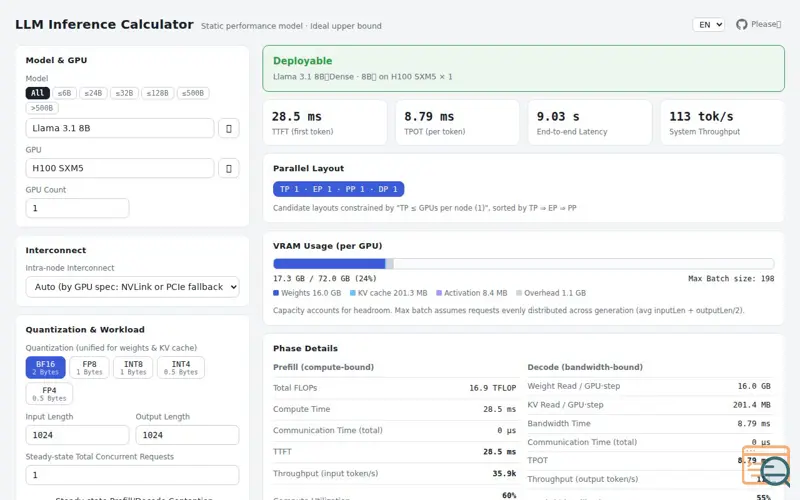Click the button beside the H100 SXM5 field

[x=229, y=168]
